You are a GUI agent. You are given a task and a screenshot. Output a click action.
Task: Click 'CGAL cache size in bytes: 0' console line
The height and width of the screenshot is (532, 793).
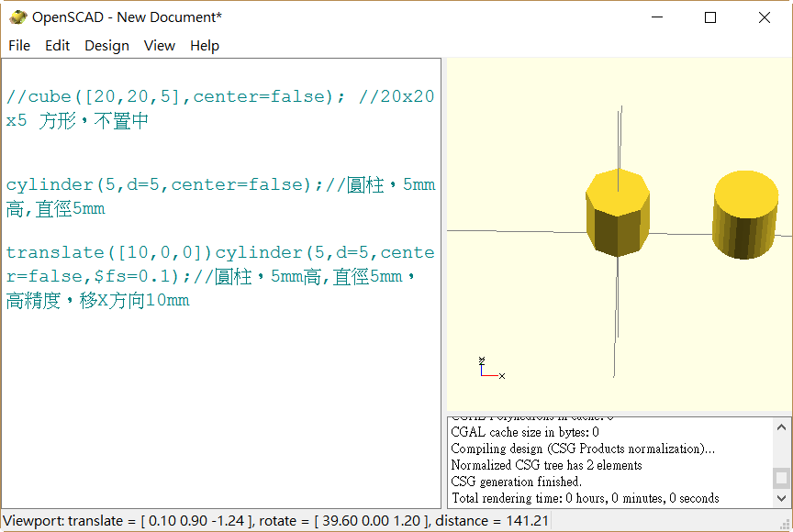pos(525,432)
